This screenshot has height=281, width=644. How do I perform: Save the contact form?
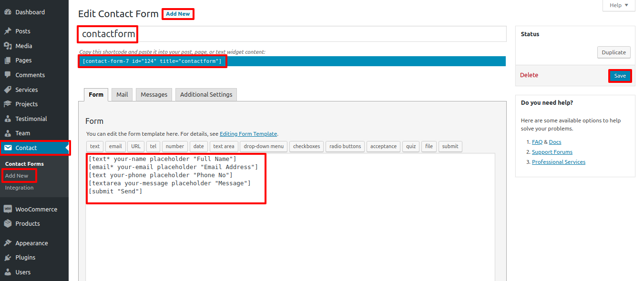click(620, 76)
